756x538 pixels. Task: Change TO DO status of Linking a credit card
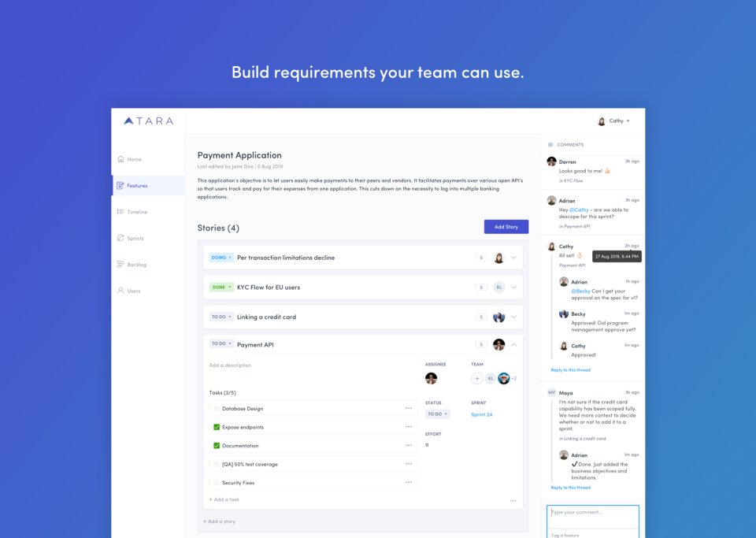tap(221, 317)
